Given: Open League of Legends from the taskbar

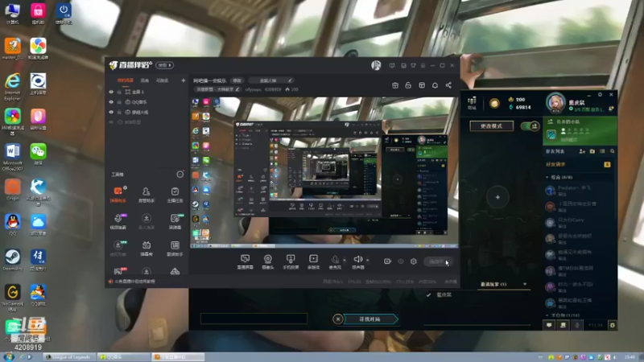Looking at the screenshot, I should point(69,357).
